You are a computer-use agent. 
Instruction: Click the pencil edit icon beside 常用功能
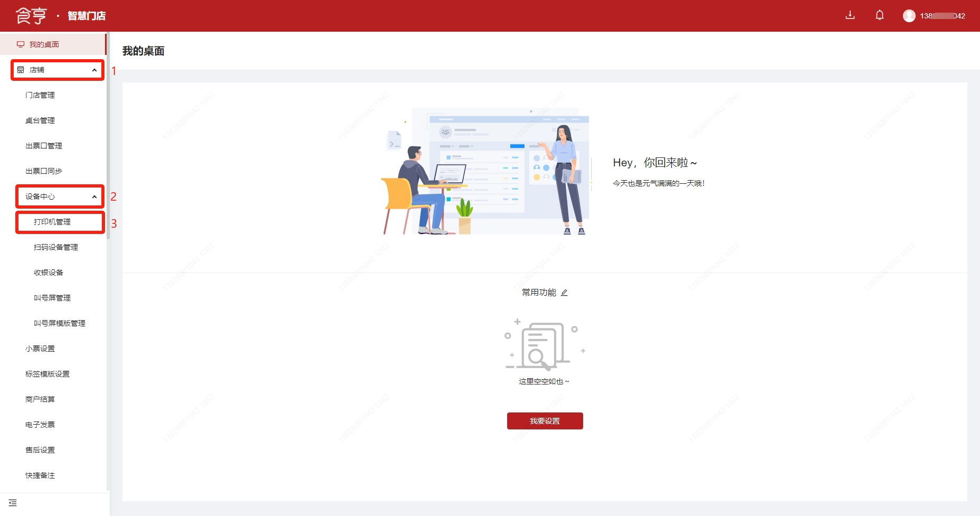coord(564,293)
